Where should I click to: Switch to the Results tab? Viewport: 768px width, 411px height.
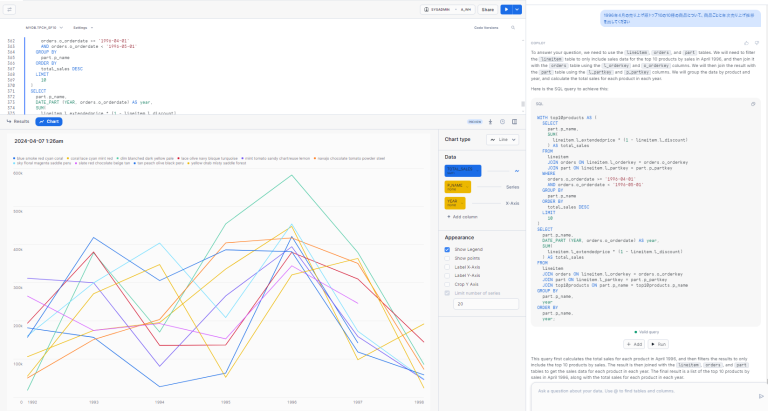[x=17, y=121]
